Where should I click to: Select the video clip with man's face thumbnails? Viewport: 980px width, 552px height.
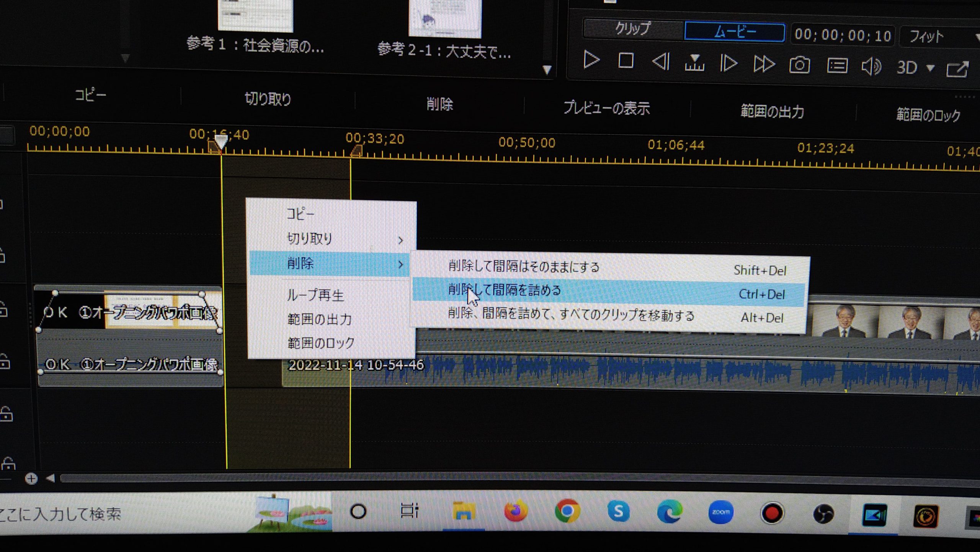pyautogui.click(x=892, y=321)
